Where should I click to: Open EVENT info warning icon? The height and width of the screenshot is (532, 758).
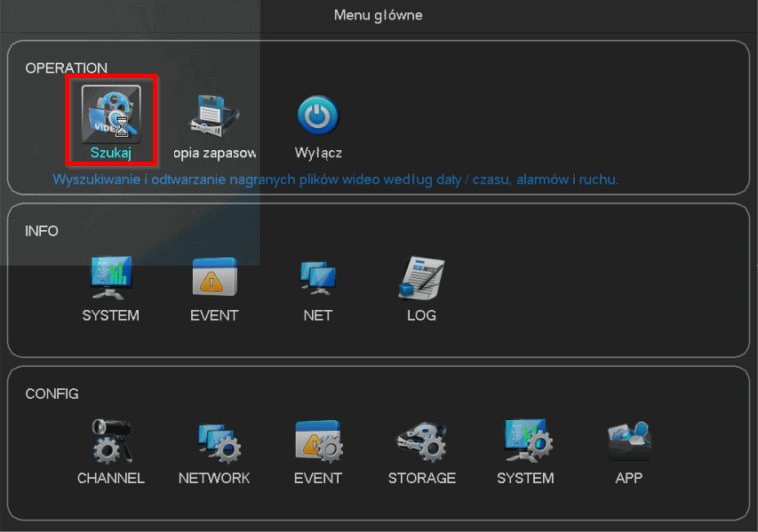coord(214,279)
